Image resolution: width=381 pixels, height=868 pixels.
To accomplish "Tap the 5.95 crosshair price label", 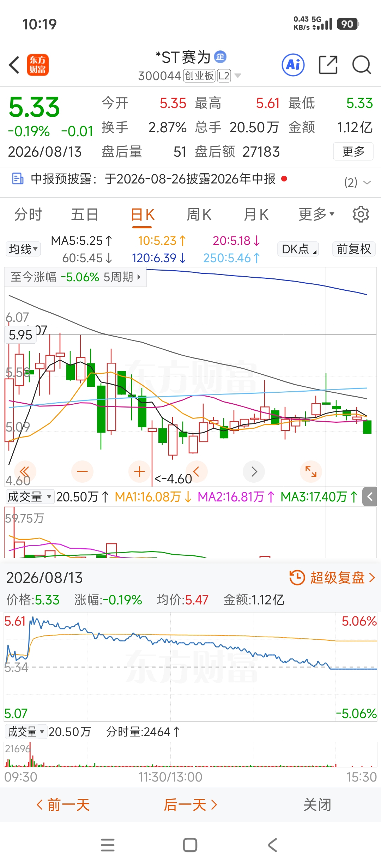I will [20, 335].
